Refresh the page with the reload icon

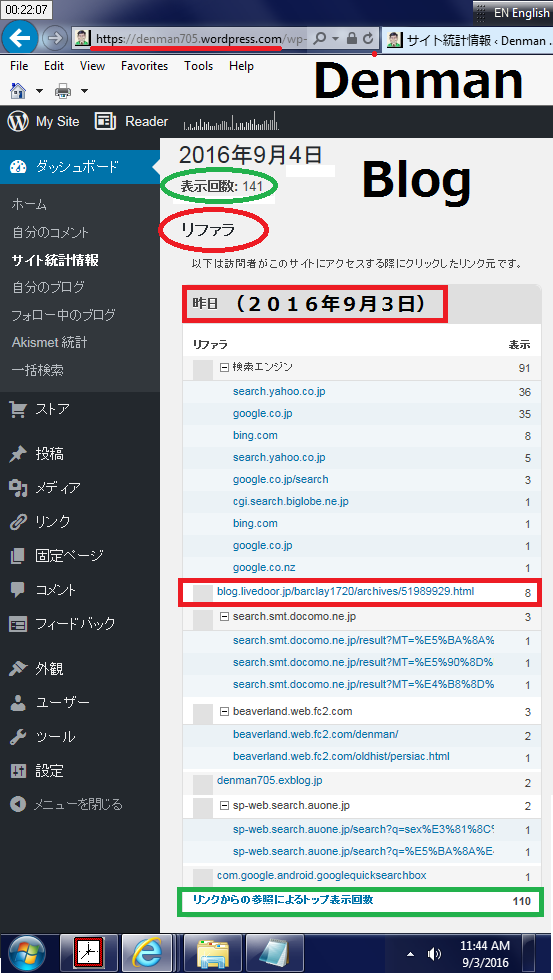click(368, 39)
